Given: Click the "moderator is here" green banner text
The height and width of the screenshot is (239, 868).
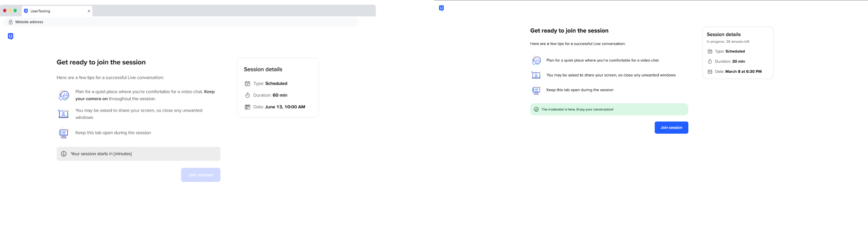Looking at the screenshot, I should coord(577,110).
